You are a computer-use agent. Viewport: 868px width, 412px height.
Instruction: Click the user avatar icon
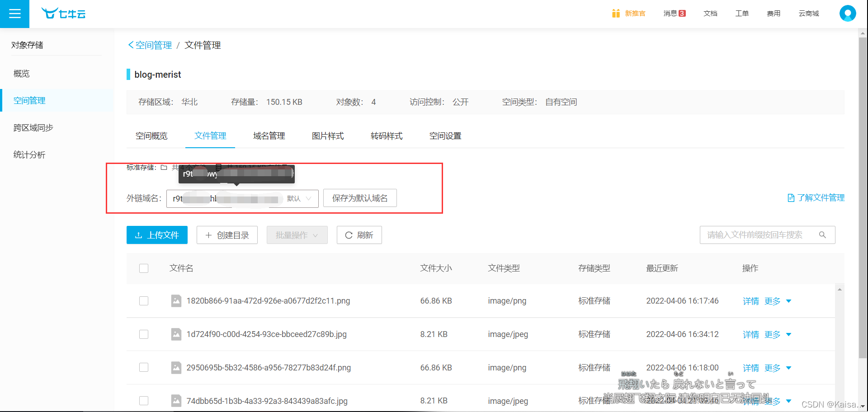point(847,14)
